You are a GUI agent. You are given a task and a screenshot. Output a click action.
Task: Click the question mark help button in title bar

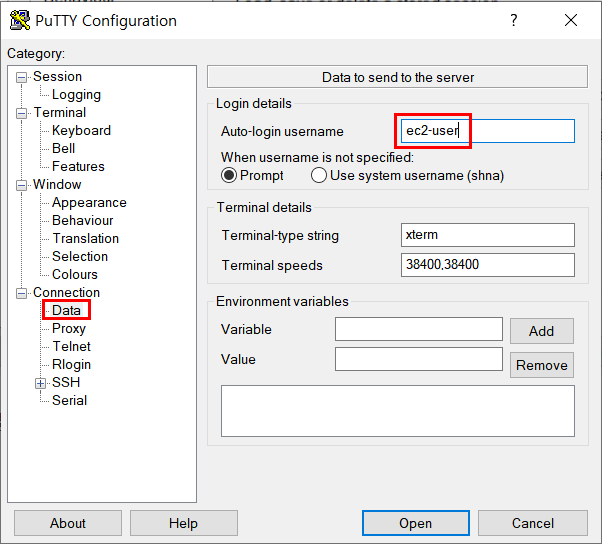(x=514, y=20)
